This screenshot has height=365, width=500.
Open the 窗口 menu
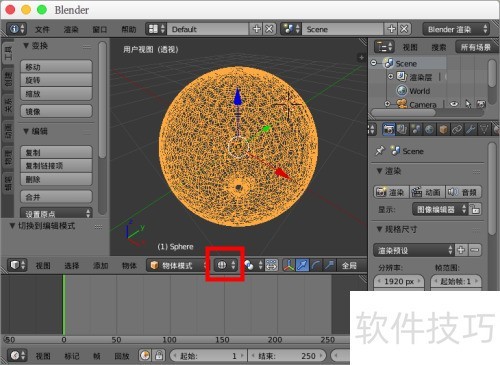click(x=100, y=29)
